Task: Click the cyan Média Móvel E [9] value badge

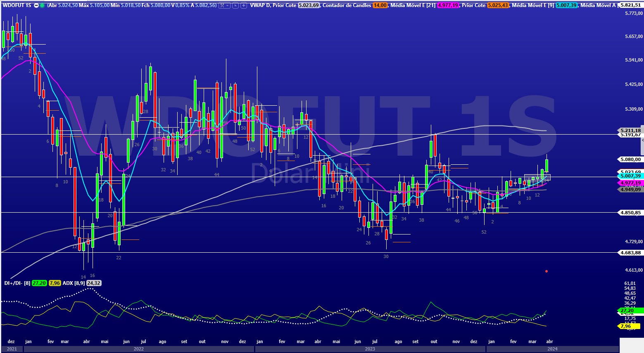Action: tap(566, 5)
